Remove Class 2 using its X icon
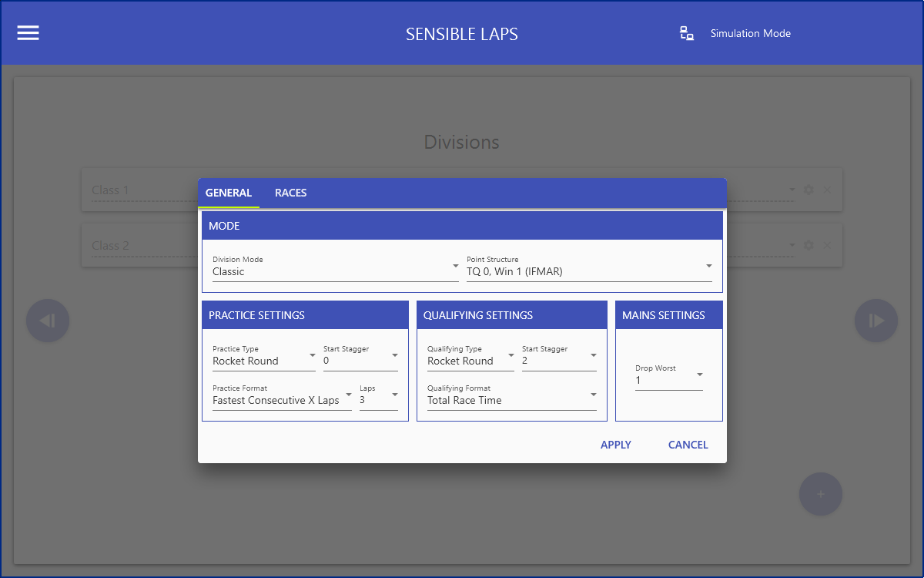The image size is (924, 578). 827,245
